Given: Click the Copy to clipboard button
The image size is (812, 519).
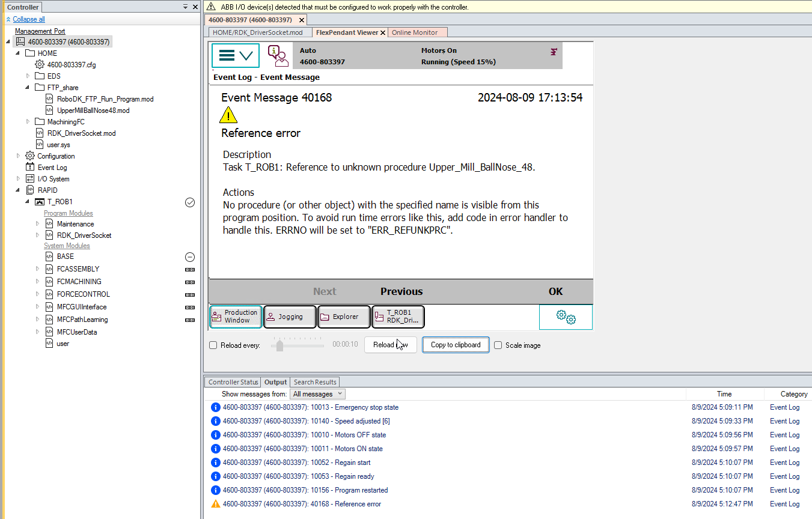Looking at the screenshot, I should [x=456, y=345].
